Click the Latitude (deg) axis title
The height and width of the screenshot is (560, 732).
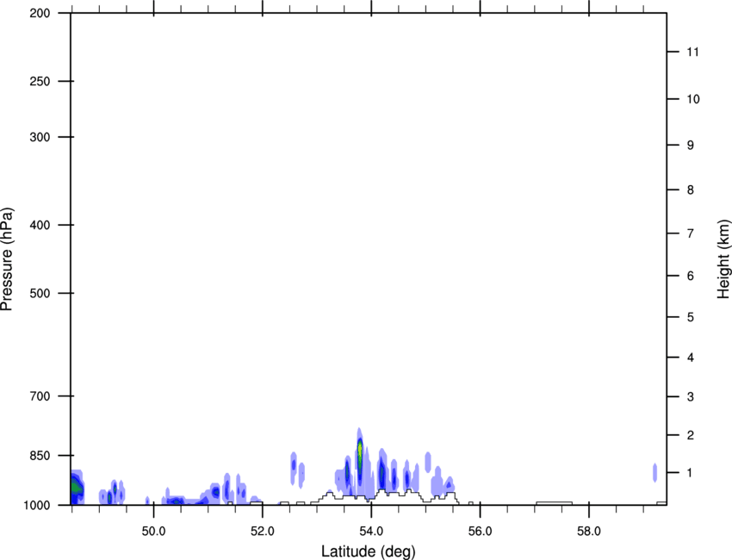tap(369, 551)
